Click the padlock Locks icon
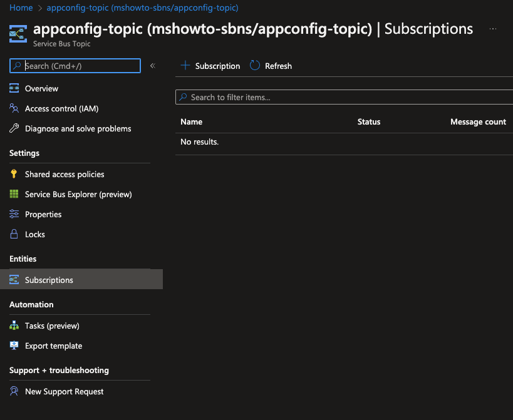The height and width of the screenshot is (420, 513). click(14, 233)
